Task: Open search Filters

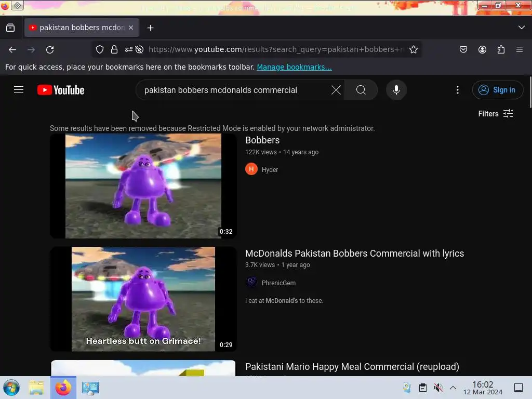Action: [x=495, y=114]
